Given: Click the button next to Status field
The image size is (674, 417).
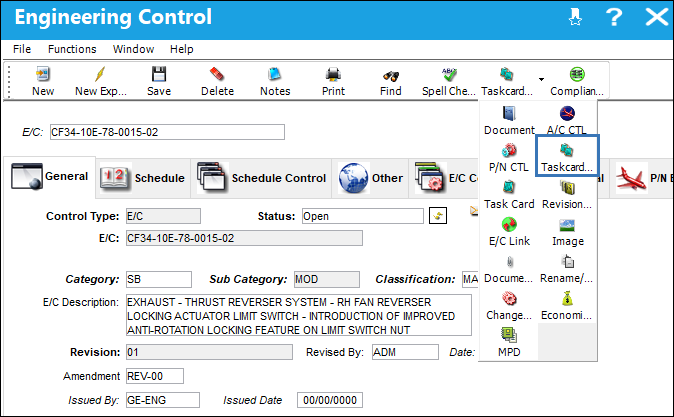Looking at the screenshot, I should tap(438, 216).
